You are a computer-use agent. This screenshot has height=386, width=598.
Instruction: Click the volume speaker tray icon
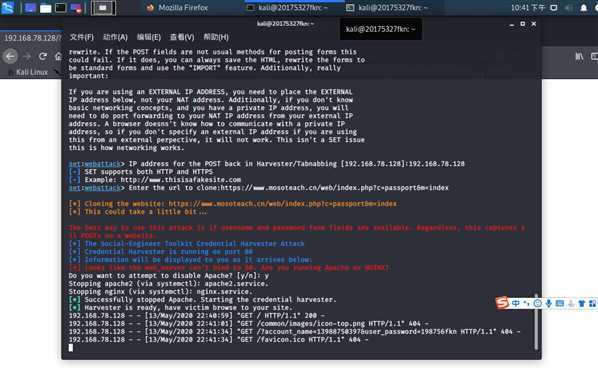[x=569, y=8]
